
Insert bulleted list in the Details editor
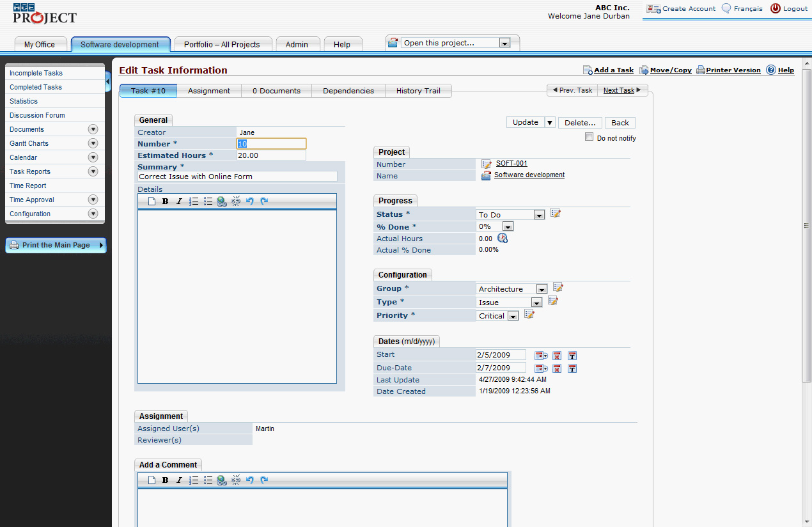tap(208, 201)
